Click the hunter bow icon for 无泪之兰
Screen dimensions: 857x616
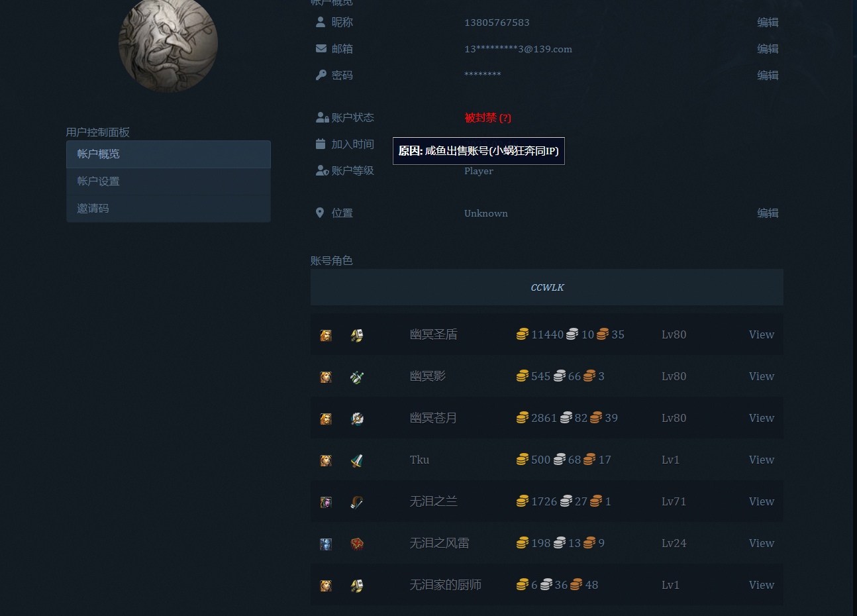point(357,502)
